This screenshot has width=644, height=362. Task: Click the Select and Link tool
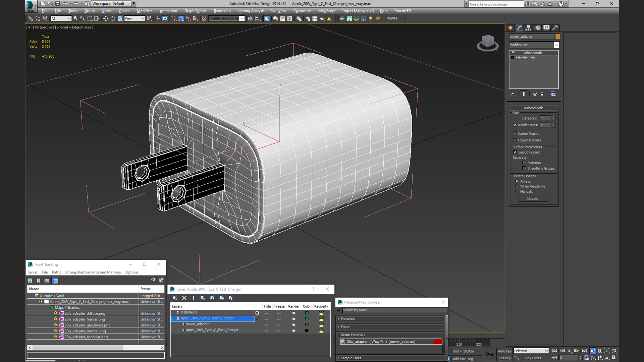click(31, 19)
